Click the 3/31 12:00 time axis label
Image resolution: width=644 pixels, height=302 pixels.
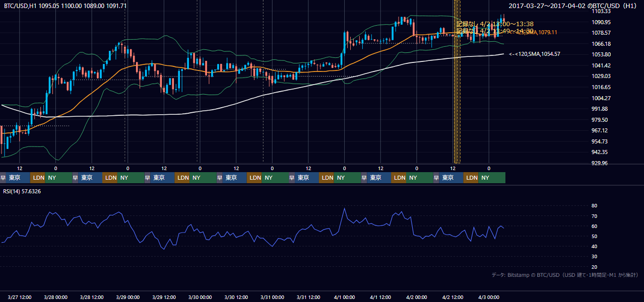point(308,297)
